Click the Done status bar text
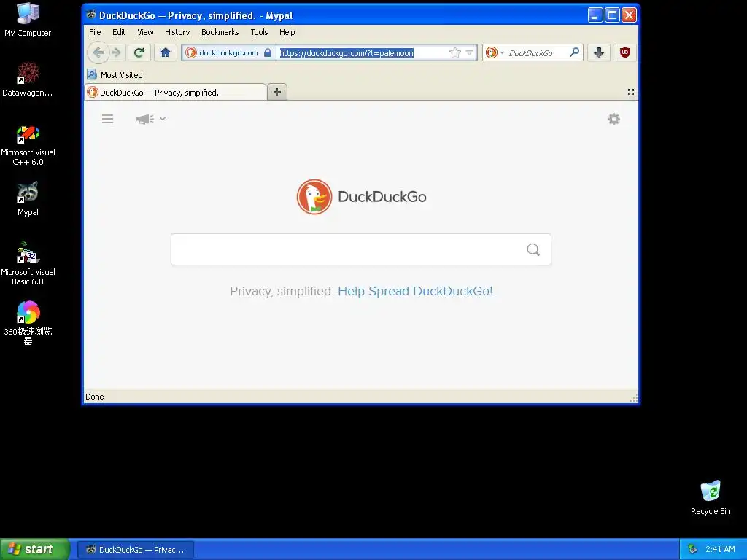 point(94,397)
